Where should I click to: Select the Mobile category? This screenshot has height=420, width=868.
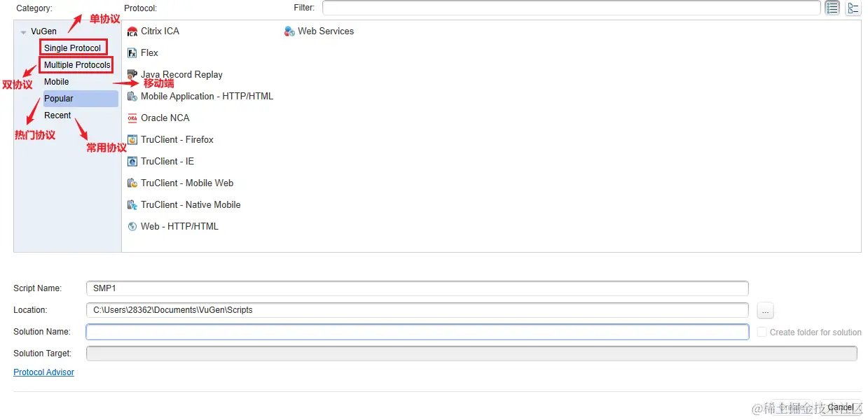tap(57, 82)
